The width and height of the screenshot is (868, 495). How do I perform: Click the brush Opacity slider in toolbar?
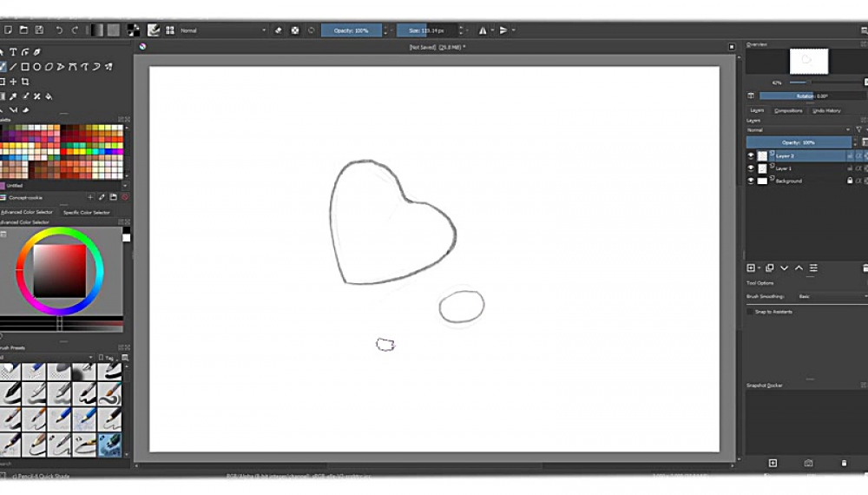[352, 30]
